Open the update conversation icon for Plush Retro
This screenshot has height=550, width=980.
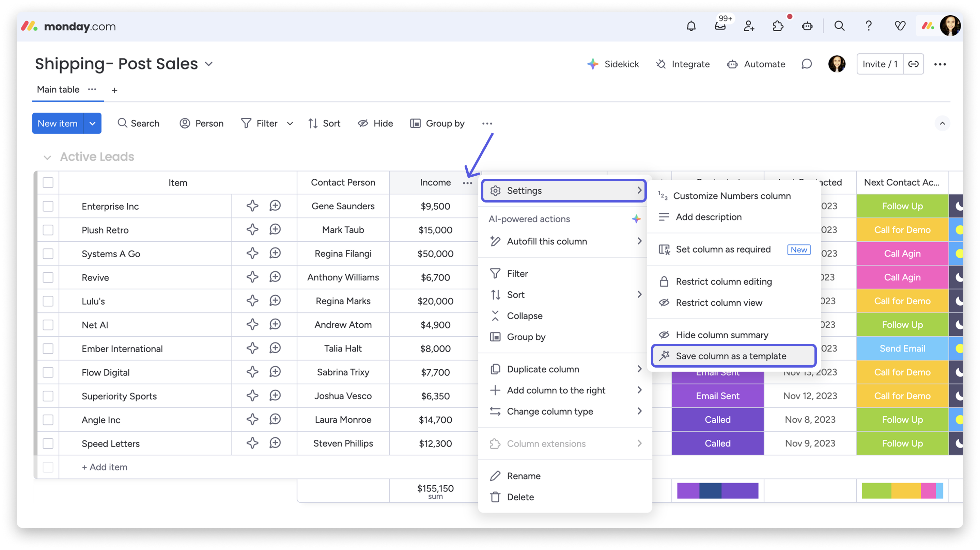(275, 230)
